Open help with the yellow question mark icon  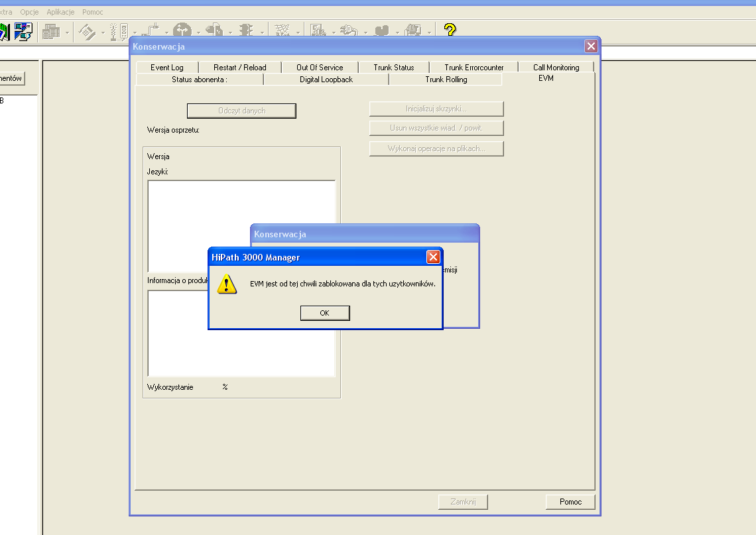(450, 30)
